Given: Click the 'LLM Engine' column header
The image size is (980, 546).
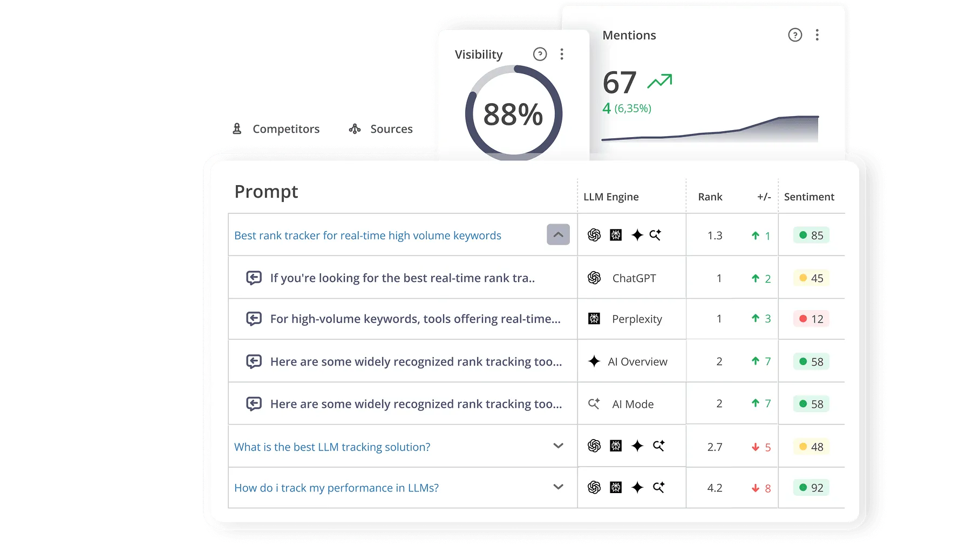Looking at the screenshot, I should (611, 197).
